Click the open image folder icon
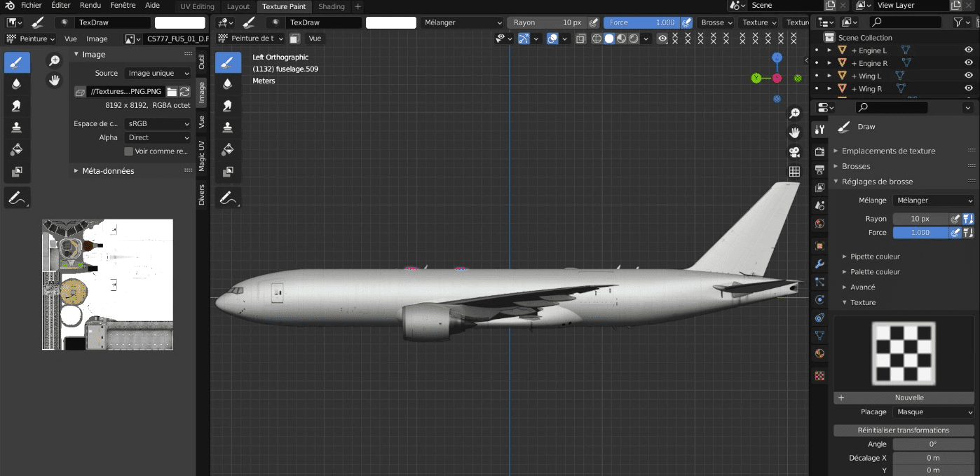The image size is (980, 476). point(172,92)
